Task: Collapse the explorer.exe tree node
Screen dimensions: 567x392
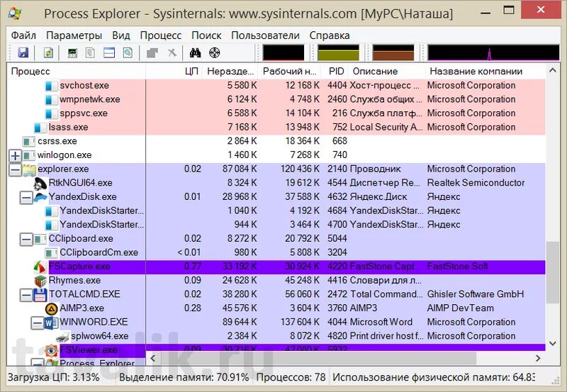Action: pos(15,169)
